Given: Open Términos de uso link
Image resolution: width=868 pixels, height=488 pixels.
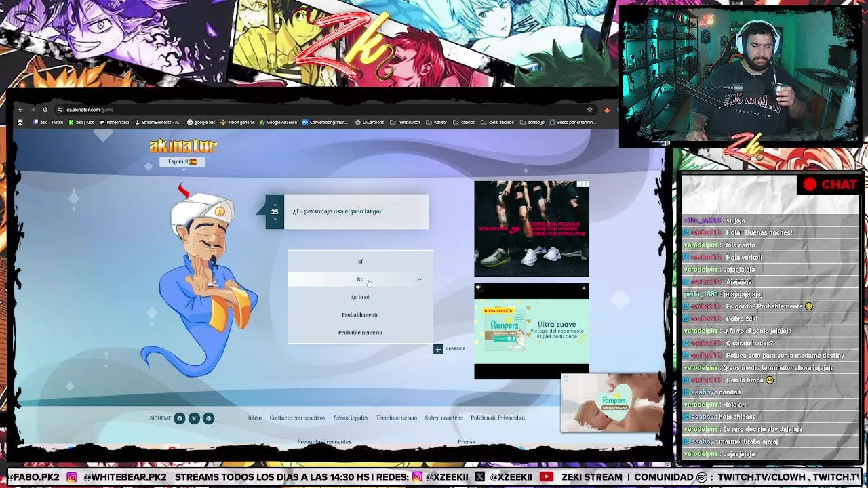Looking at the screenshot, I should (397, 418).
